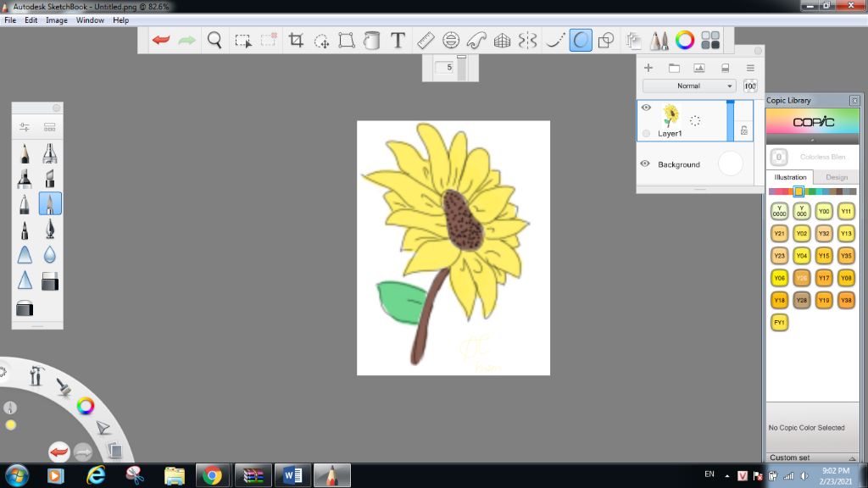Open the File menu

tap(10, 20)
